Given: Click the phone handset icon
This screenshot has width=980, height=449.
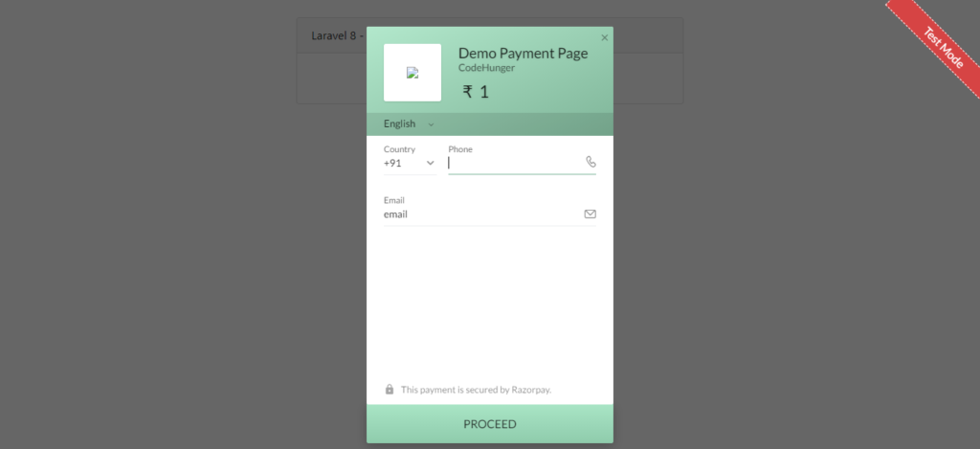Looking at the screenshot, I should pos(590,162).
